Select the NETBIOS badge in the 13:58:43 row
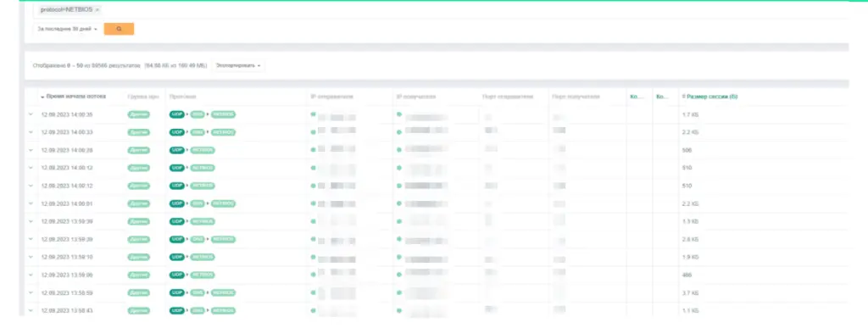 [223, 310]
